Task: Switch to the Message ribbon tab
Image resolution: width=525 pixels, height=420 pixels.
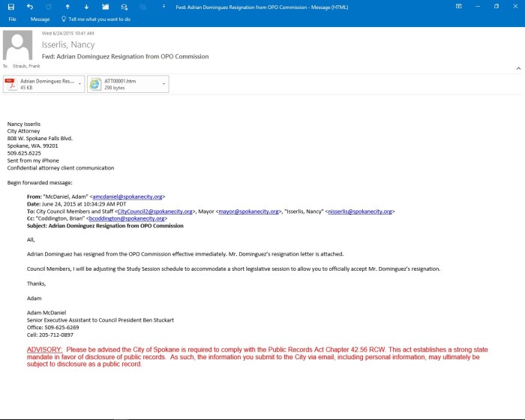Action: coord(40,19)
